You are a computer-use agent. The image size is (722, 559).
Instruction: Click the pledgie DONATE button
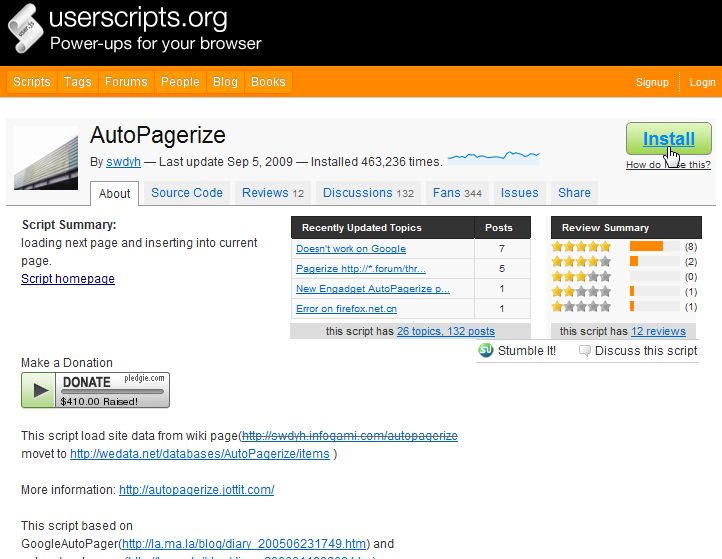(95, 390)
